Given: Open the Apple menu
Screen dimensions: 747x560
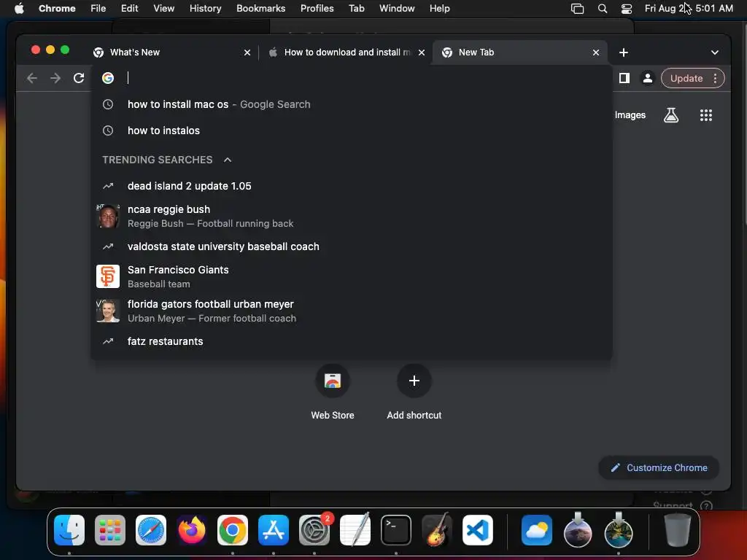Looking at the screenshot, I should click(19, 9).
